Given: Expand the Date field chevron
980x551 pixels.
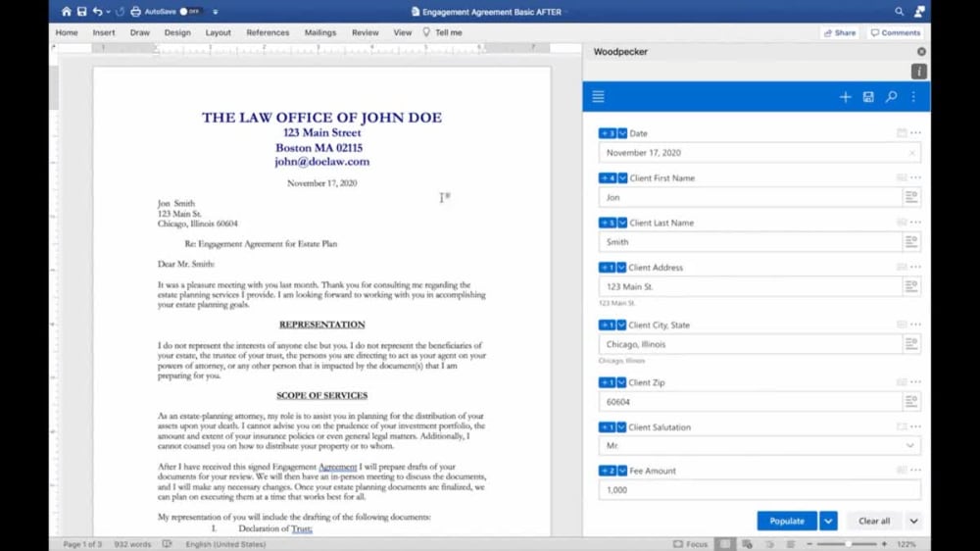Looking at the screenshot, I should tap(622, 133).
